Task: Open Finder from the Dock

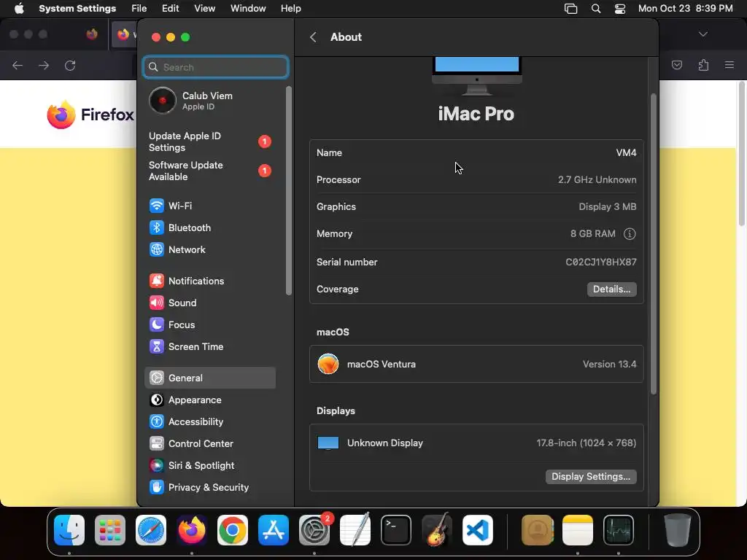Action: 69,530
